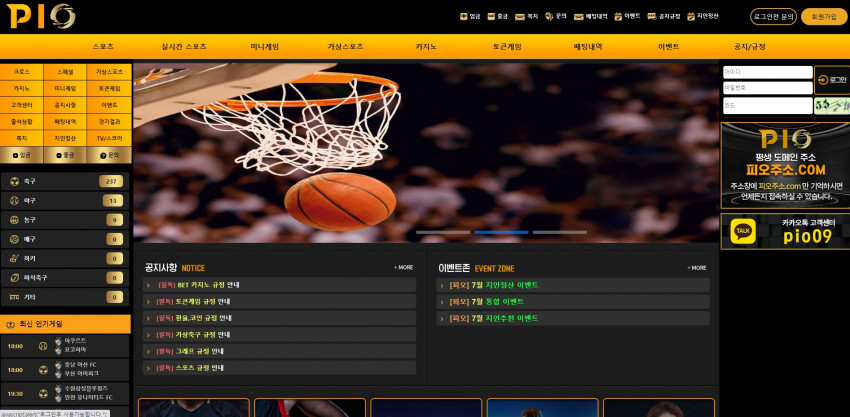850x417 pixels.
Task: Open 7월 통합 이벤트 event
Action: 573,301
